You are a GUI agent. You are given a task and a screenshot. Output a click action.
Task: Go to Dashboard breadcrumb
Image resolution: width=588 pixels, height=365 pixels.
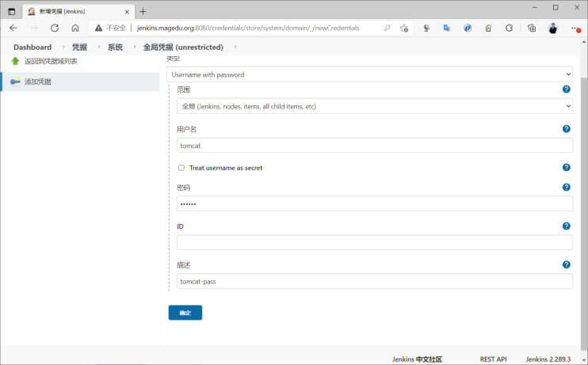click(32, 47)
